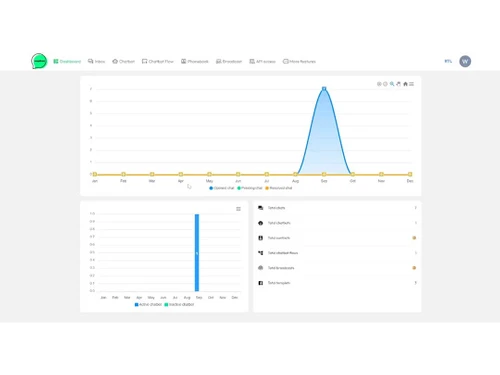This screenshot has width=500, height=375.
Task: Go to the Phonebook nav item
Action: [195, 61]
